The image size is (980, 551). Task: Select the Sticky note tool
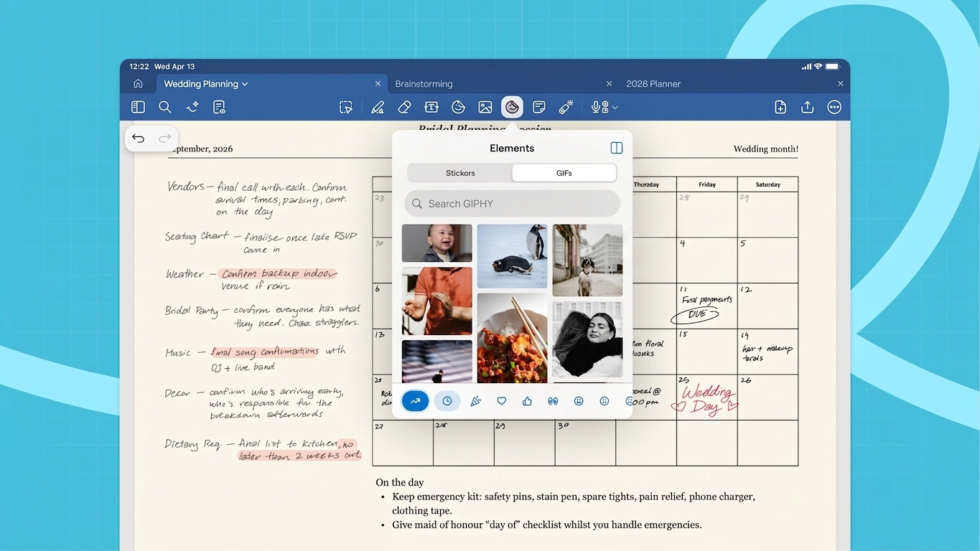coord(539,107)
